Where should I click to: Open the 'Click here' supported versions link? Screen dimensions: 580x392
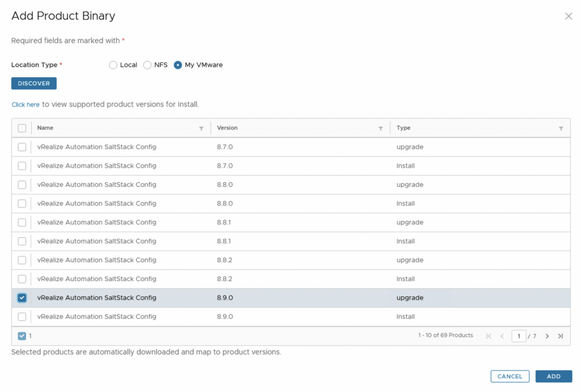(25, 105)
